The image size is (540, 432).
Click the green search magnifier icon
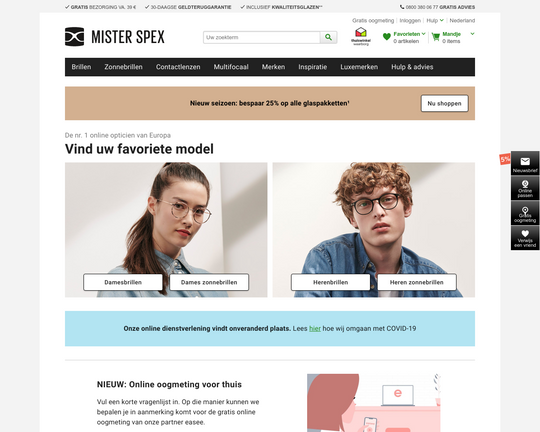click(x=329, y=37)
